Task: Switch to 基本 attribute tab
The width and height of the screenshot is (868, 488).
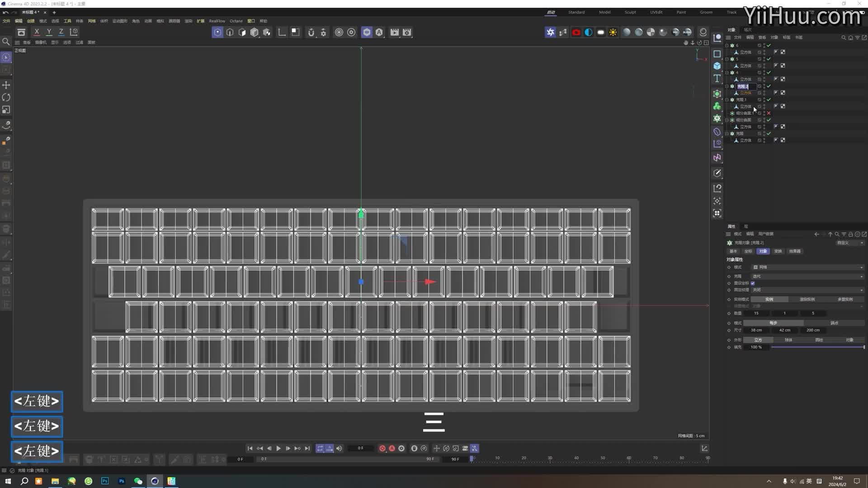Action: (733, 251)
